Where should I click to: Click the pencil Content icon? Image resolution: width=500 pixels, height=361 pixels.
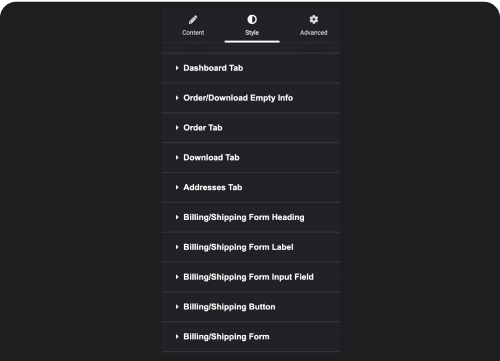[193, 20]
